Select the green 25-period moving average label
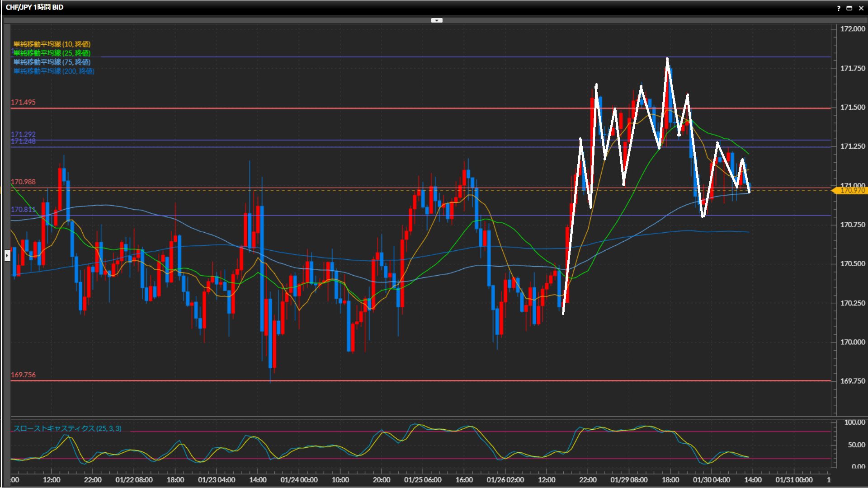The width and height of the screenshot is (868, 488). click(52, 53)
